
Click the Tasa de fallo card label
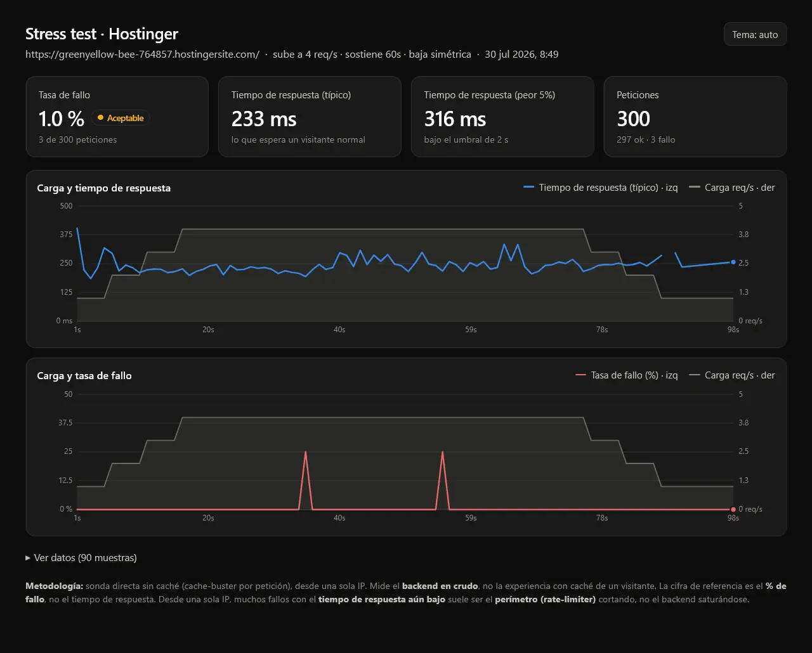[x=64, y=95]
